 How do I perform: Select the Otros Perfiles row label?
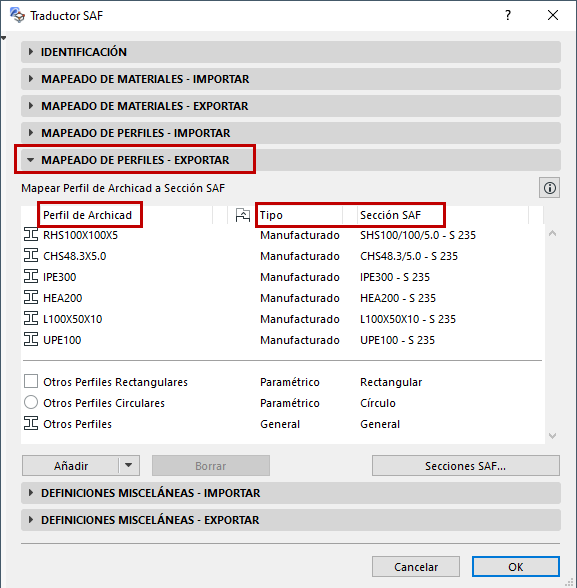click(x=77, y=424)
